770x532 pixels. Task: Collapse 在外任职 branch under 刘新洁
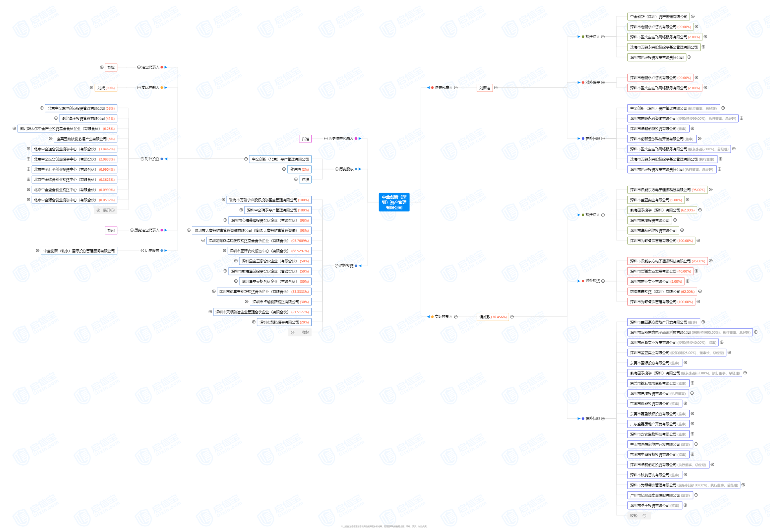coord(603,138)
